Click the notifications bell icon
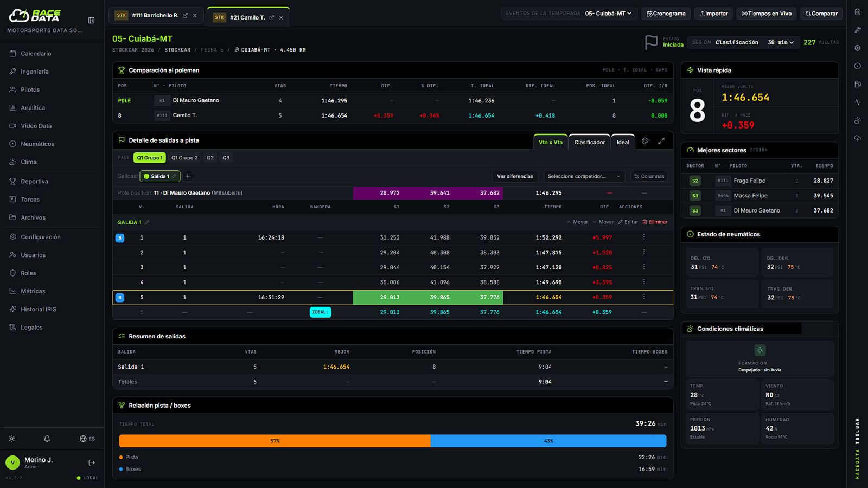Image resolution: width=868 pixels, height=488 pixels. pos(47,439)
